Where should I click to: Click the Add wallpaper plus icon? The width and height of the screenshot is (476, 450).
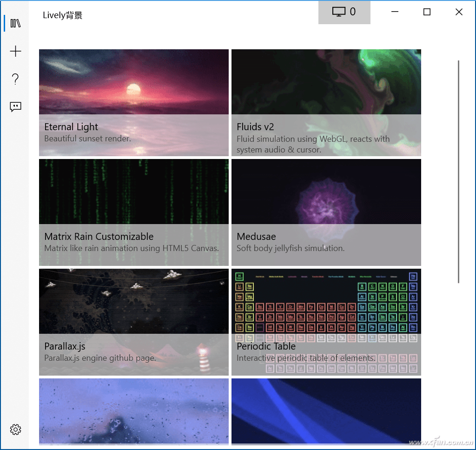tap(15, 51)
